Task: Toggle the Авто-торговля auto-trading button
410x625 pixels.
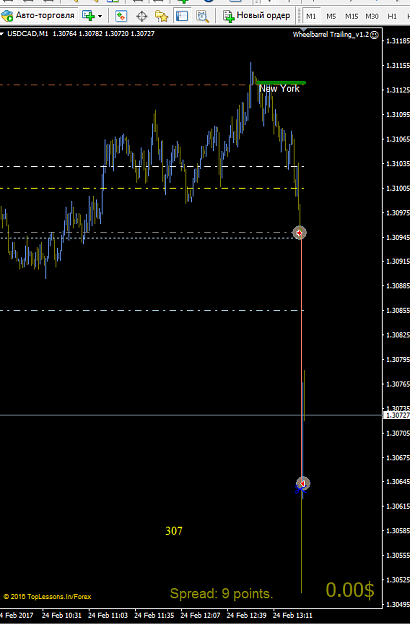Action: click(x=38, y=16)
